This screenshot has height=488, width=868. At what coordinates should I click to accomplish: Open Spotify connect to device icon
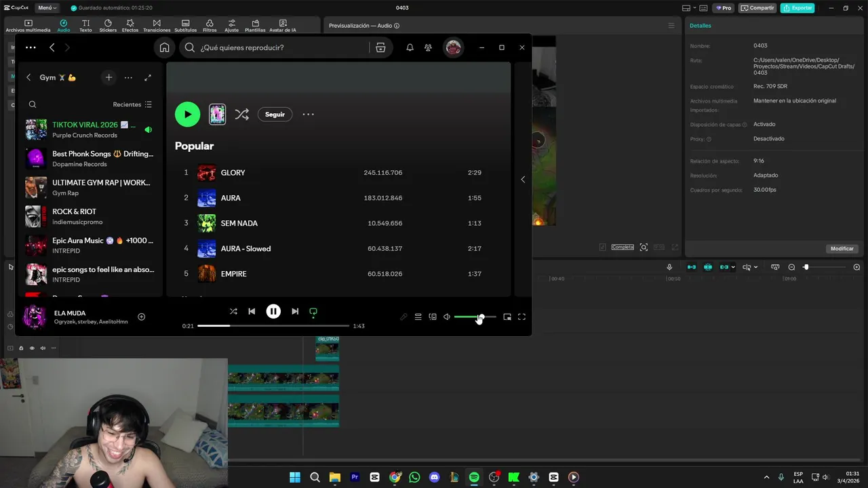433,317
